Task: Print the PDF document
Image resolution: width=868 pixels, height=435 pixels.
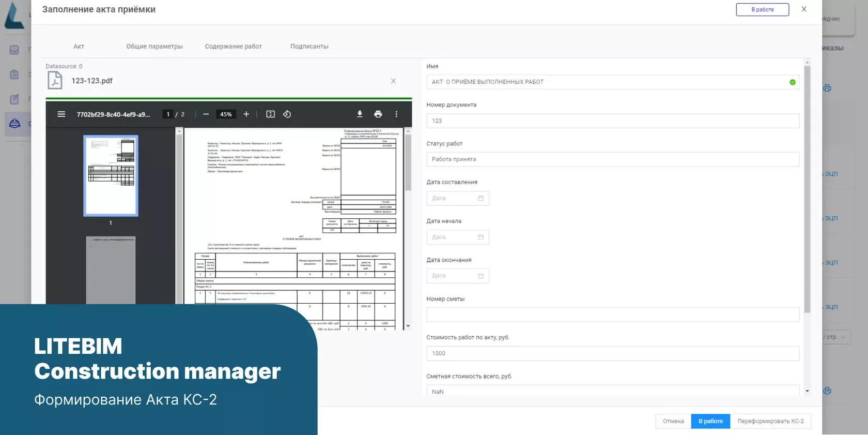Action: [378, 114]
